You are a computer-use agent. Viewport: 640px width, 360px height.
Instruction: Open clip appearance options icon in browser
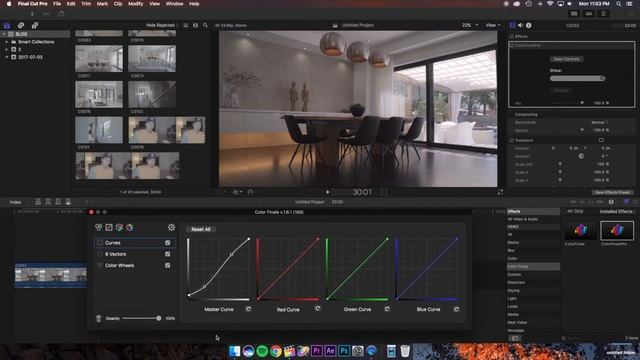tap(196, 25)
